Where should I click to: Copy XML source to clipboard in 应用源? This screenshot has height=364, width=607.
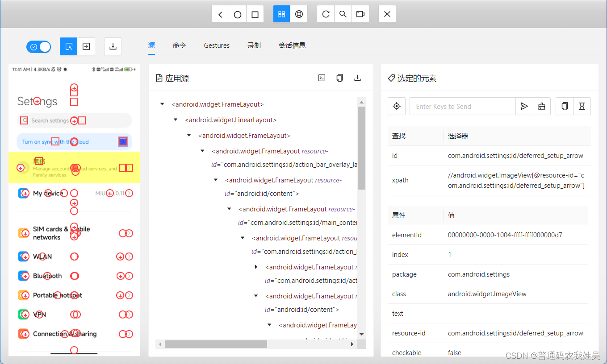point(339,78)
